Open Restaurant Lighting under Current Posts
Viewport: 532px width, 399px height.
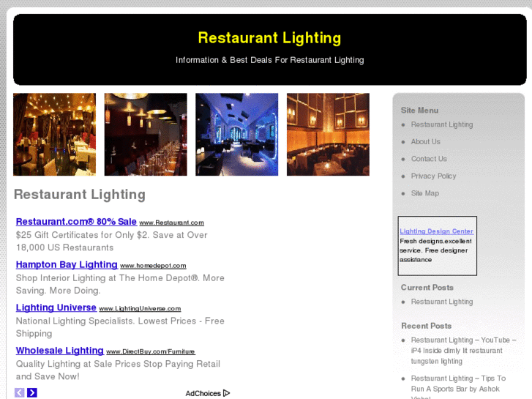click(x=442, y=302)
